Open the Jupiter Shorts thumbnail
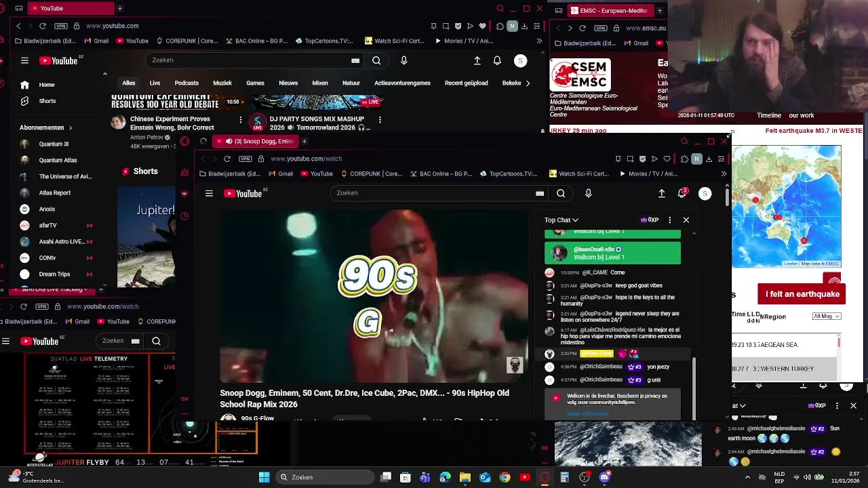The width and height of the screenshot is (868, 488). coord(146,237)
